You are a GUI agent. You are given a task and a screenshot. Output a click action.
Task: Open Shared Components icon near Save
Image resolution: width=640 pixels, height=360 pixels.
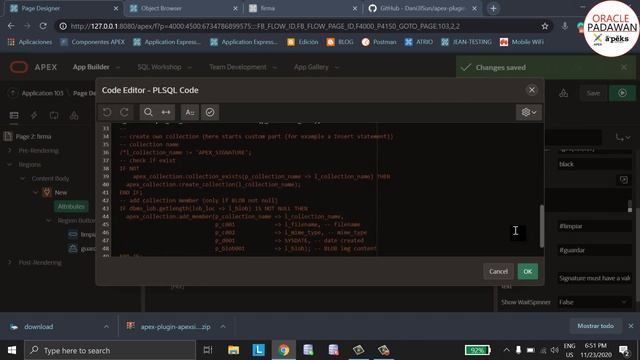(x=563, y=93)
